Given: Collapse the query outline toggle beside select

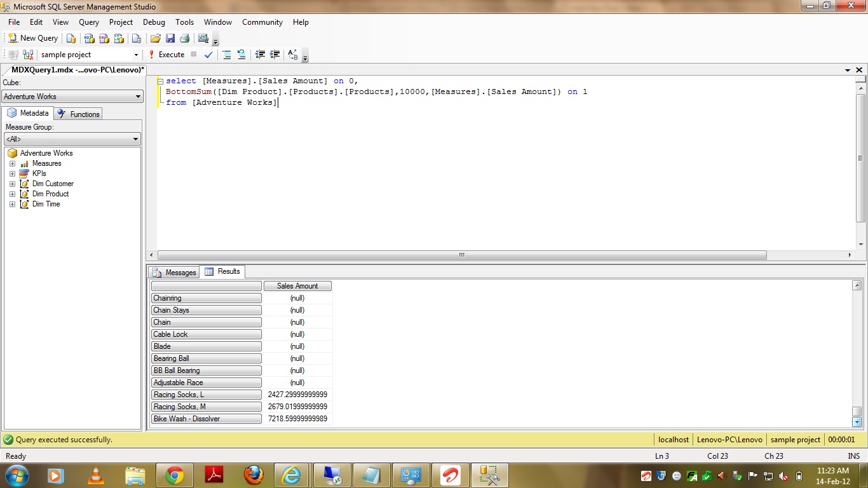Looking at the screenshot, I should tap(161, 81).
